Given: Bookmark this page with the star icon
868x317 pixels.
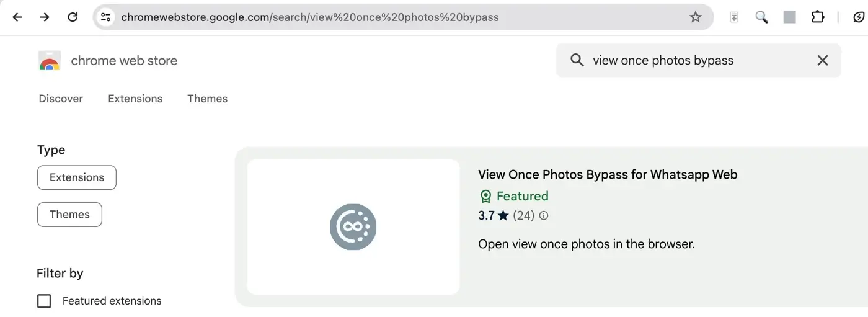Looking at the screenshot, I should [x=696, y=17].
